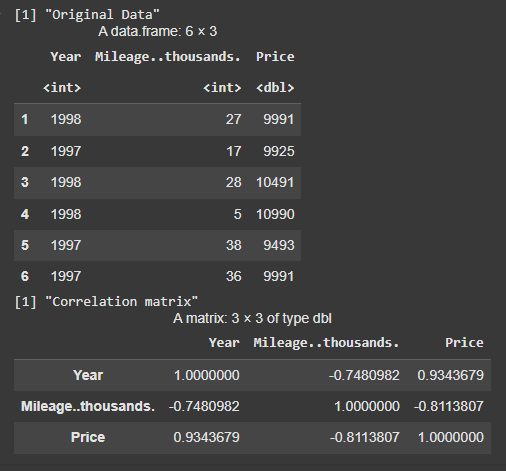Screen dimensions: 506x471
Task: Select -0.8113807 in the Price column
Action: [x=449, y=406]
